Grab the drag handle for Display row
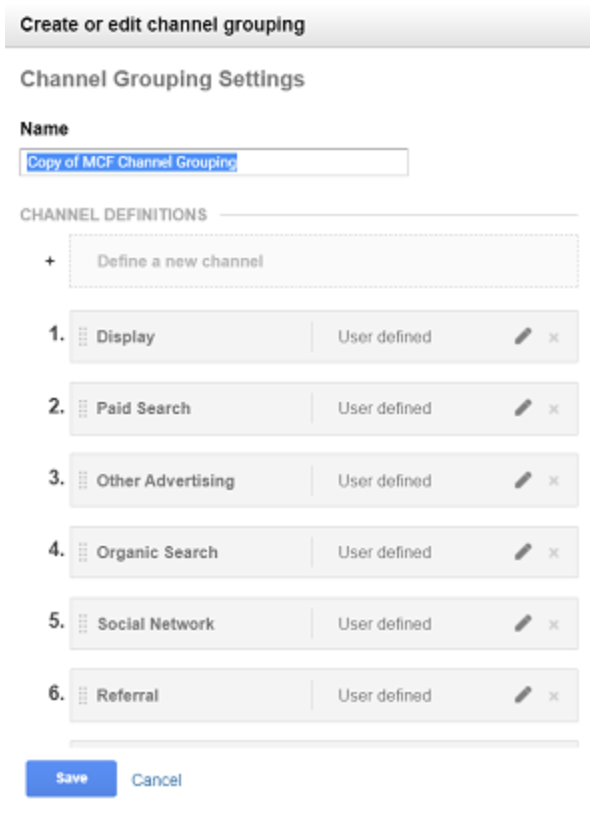The width and height of the screenshot is (590, 834). 83,337
